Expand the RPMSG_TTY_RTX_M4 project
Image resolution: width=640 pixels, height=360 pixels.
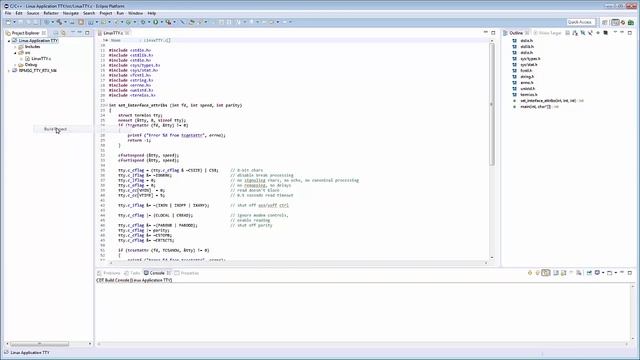click(x=9, y=71)
